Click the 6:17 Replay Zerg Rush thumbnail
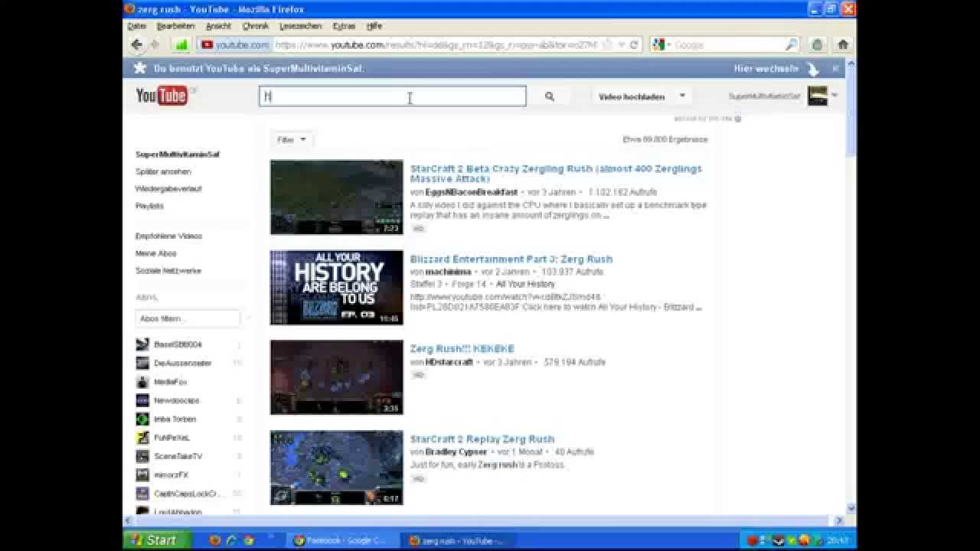Screen dimensions: 980x551 pyautogui.click(x=336, y=467)
